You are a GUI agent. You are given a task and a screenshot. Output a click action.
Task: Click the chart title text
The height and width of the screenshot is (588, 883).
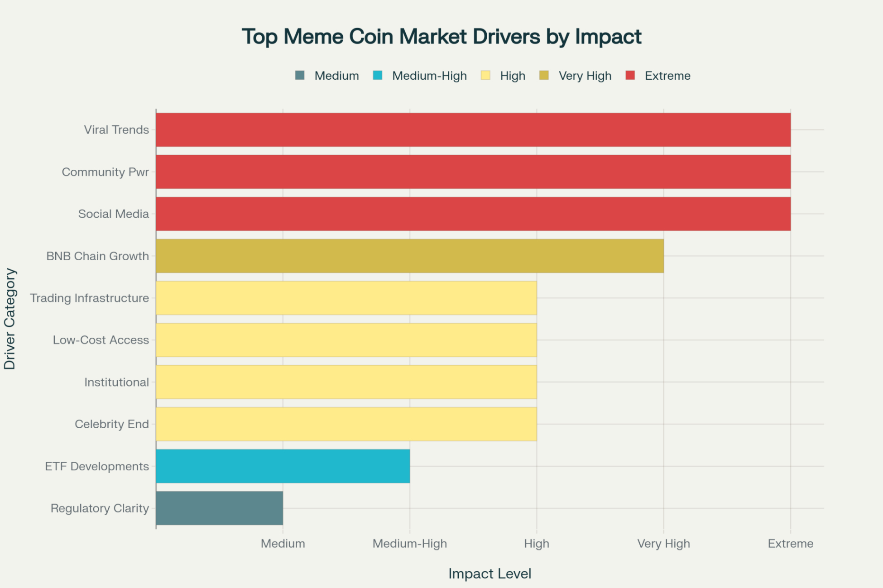tap(441, 37)
